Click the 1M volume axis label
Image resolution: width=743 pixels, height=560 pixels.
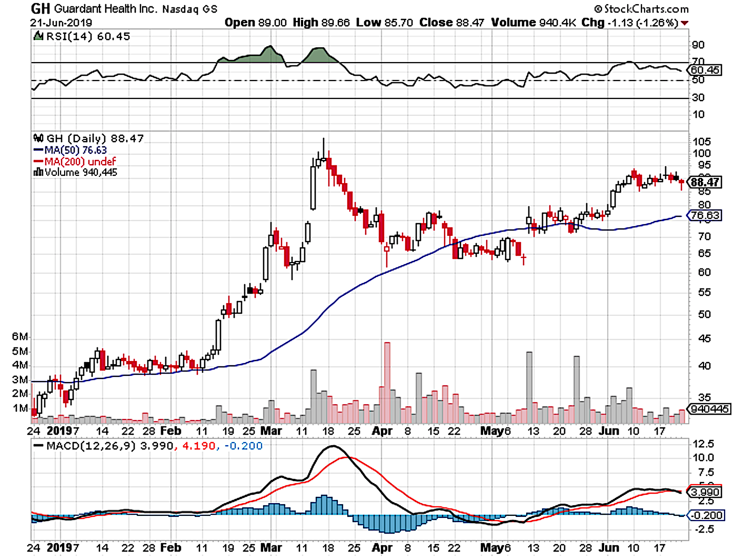click(20, 408)
